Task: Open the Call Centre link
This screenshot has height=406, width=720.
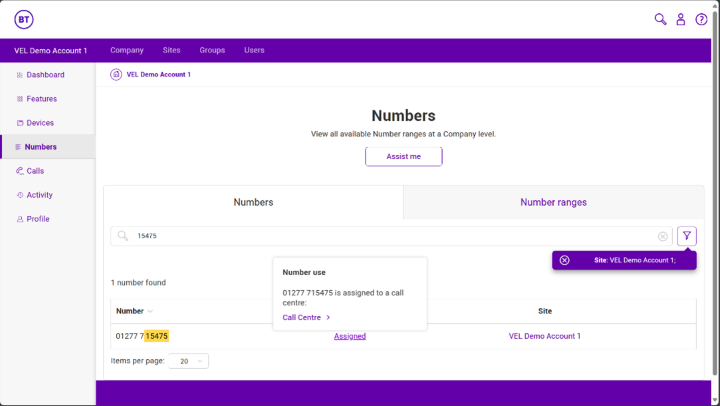Action: 302,317
